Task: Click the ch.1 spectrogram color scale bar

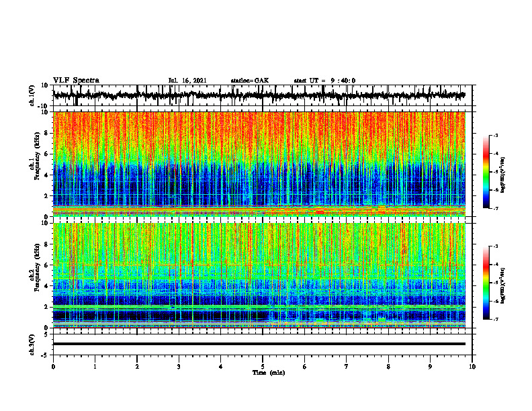Action: click(486, 172)
